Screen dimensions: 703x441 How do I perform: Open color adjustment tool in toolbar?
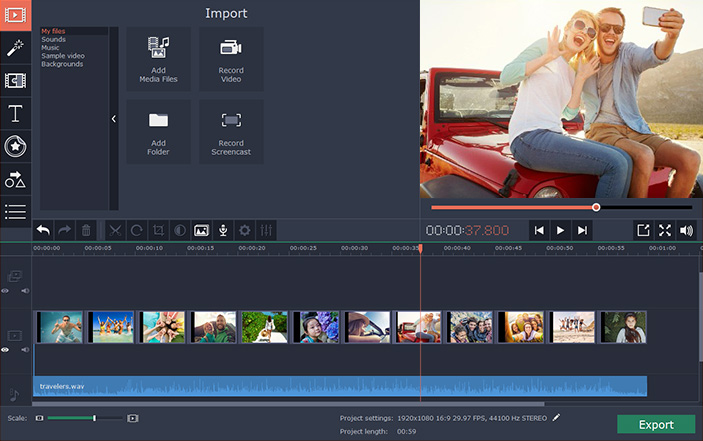(x=179, y=230)
